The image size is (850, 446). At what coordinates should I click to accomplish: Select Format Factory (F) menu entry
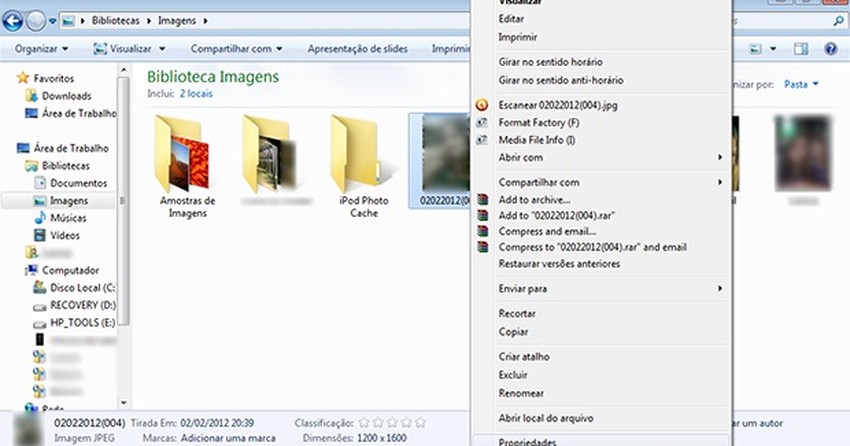(x=538, y=123)
